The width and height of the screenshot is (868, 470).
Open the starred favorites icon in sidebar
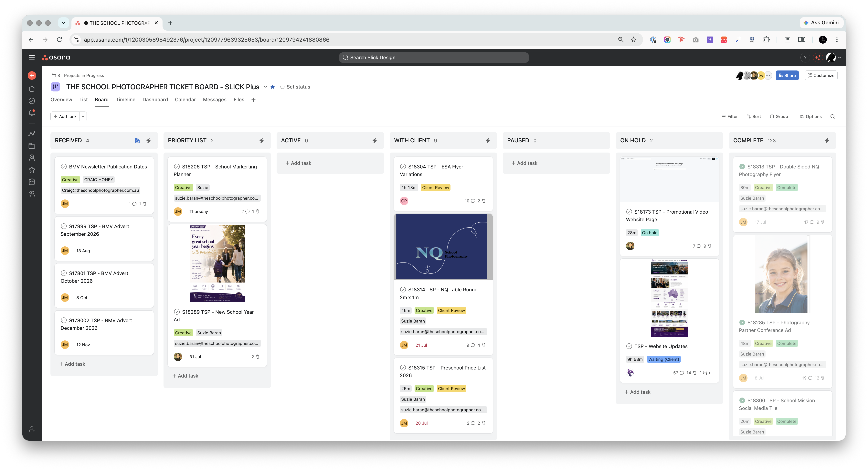click(x=32, y=170)
